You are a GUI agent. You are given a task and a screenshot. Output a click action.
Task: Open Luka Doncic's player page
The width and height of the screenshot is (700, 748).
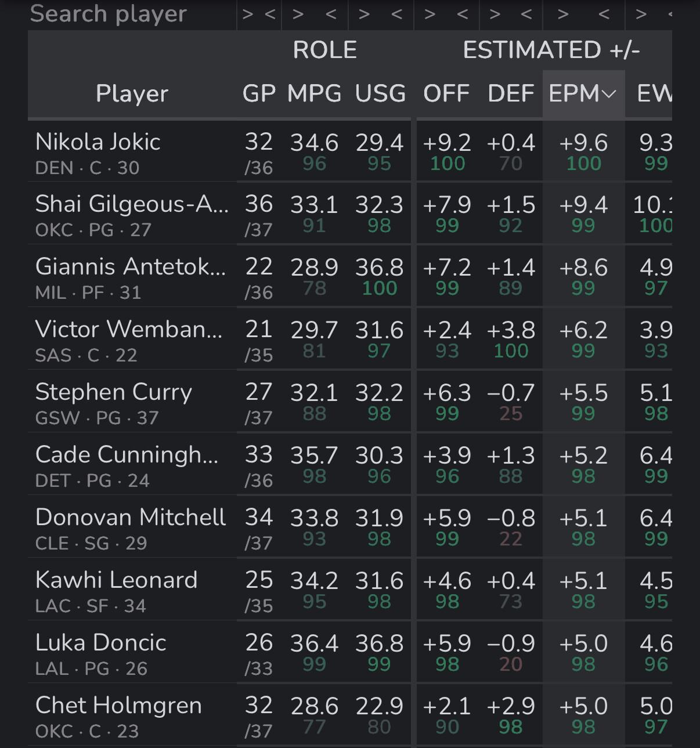click(x=100, y=643)
